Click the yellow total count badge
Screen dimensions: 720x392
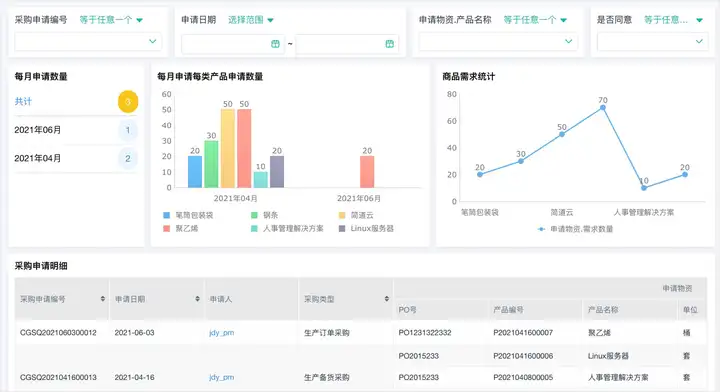128,101
